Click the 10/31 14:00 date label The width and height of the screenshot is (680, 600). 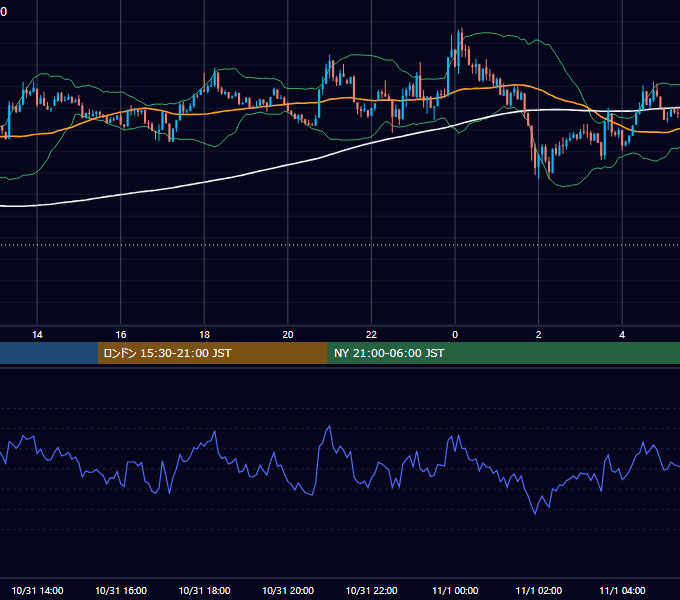[x=37, y=590]
